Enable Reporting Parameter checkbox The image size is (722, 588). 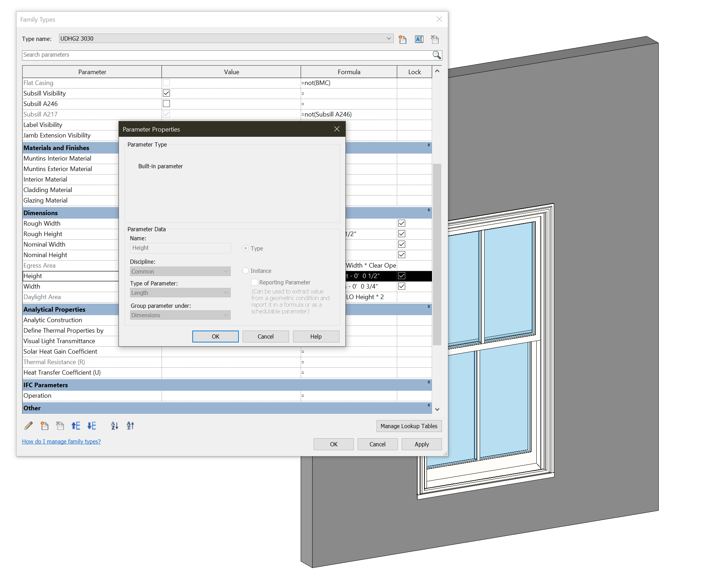tap(254, 282)
